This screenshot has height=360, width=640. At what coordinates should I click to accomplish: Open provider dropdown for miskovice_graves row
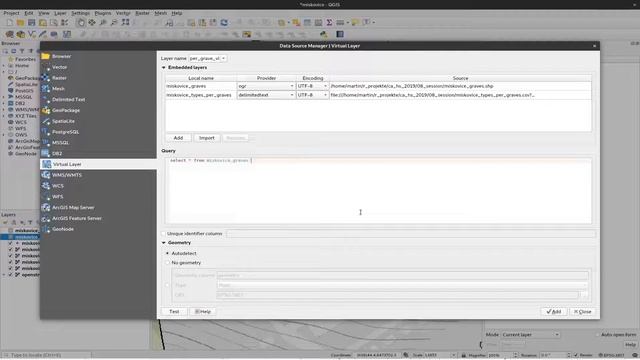click(266, 86)
